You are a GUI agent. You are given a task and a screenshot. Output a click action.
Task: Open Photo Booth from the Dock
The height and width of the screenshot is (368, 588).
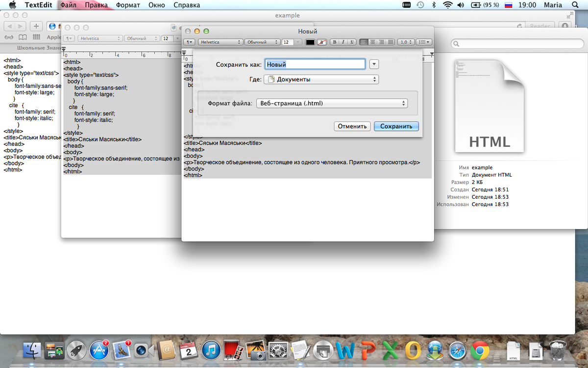pyautogui.click(x=234, y=350)
